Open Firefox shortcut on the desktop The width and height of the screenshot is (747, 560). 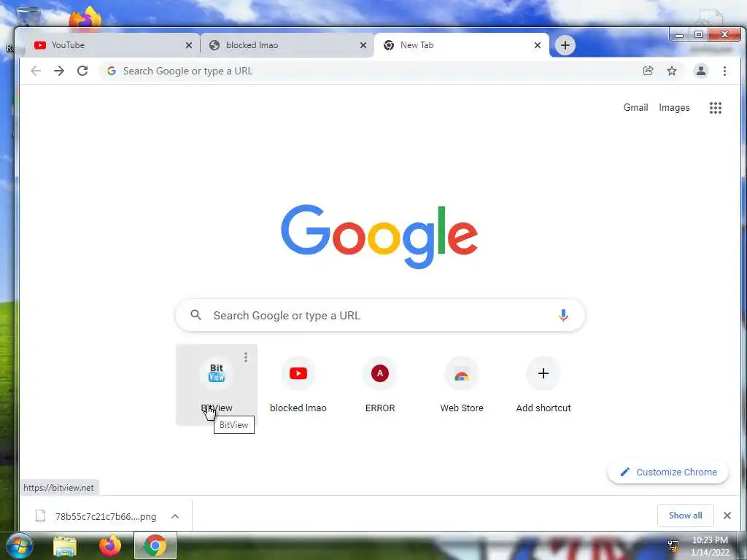tap(85, 18)
